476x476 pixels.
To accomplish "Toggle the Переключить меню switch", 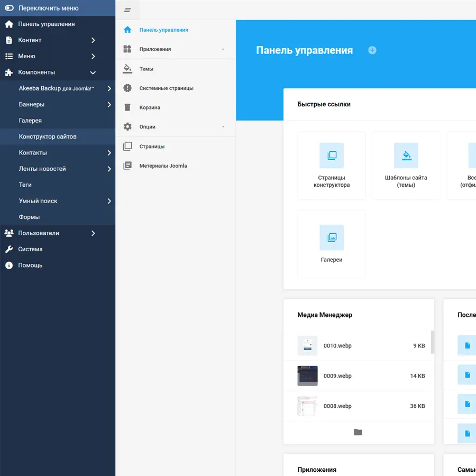I will [x=9, y=8].
